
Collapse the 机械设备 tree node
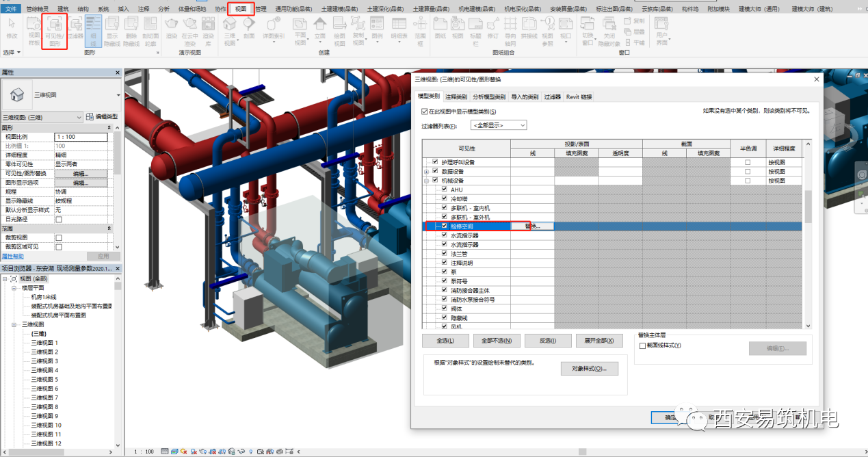[x=427, y=181]
